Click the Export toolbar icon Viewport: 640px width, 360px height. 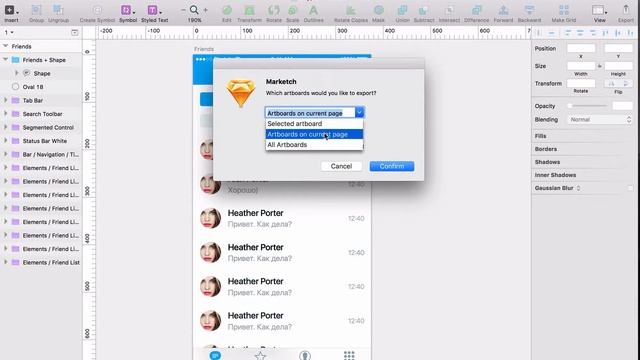click(626, 10)
